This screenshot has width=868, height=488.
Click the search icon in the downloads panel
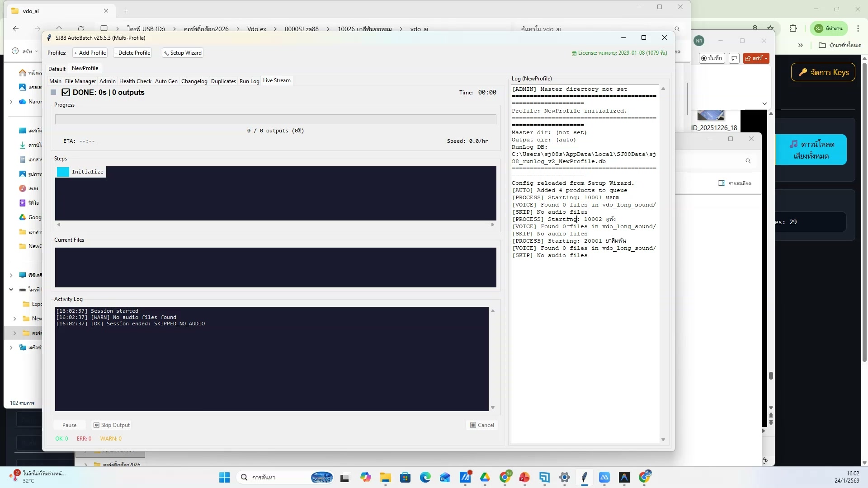[x=749, y=161]
